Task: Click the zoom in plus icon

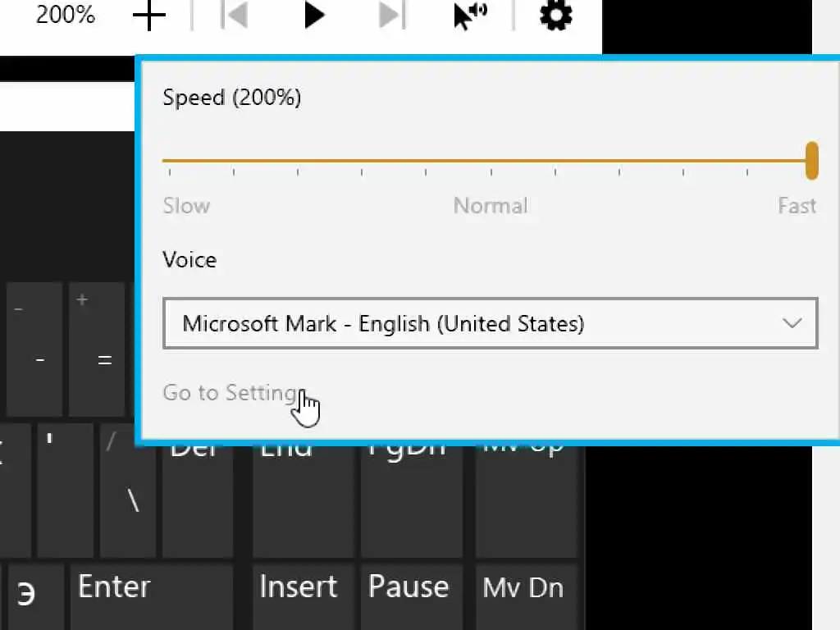Action: pos(149,16)
